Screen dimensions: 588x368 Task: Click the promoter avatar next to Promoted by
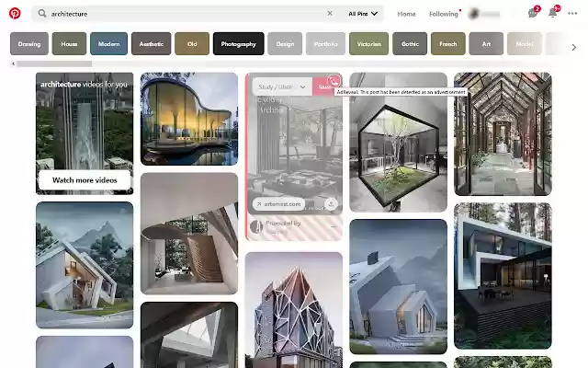(256, 226)
